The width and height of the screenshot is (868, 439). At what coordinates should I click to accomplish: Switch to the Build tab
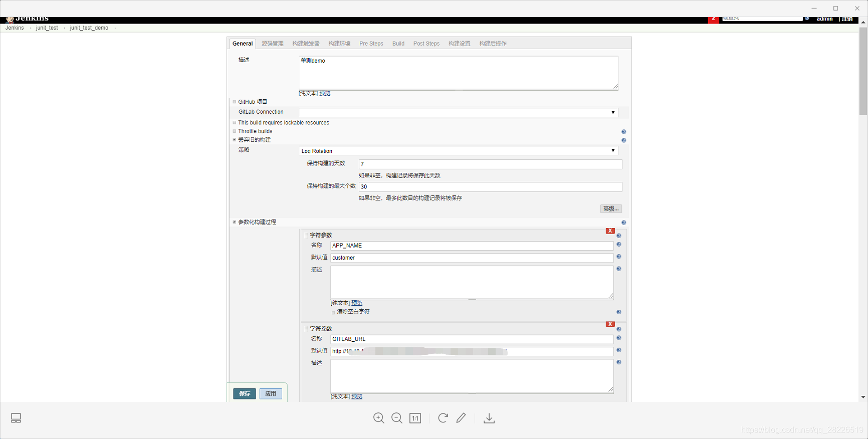[398, 44]
